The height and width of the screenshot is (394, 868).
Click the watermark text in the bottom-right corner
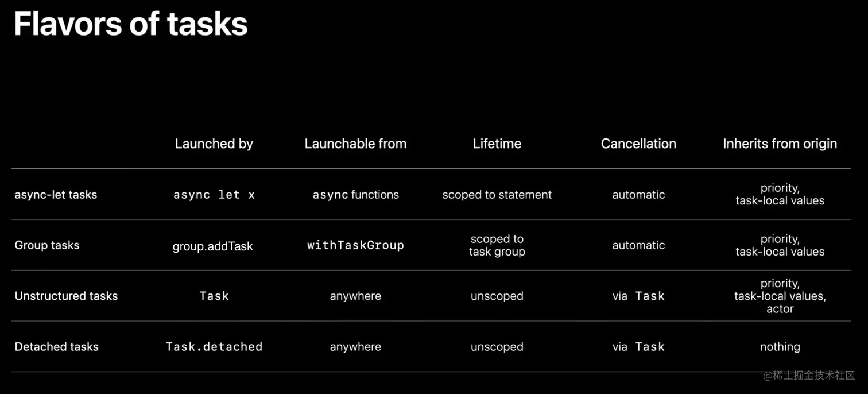[809, 375]
